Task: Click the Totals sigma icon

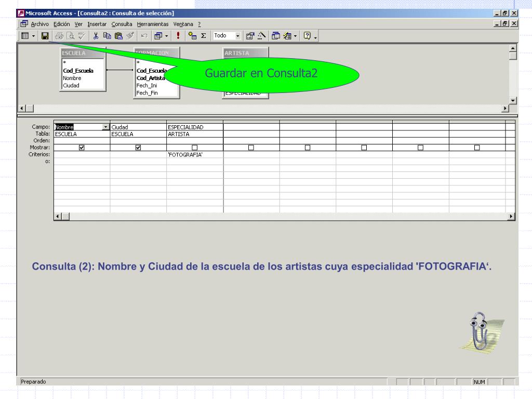Action: 203,36
